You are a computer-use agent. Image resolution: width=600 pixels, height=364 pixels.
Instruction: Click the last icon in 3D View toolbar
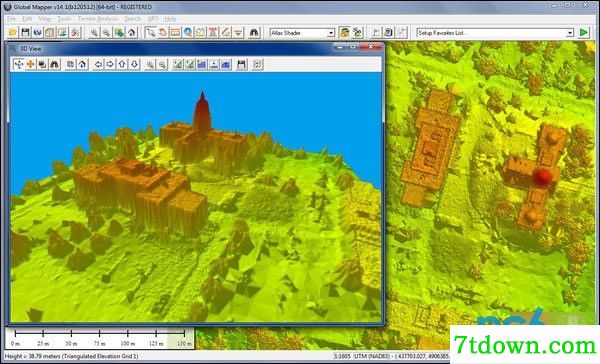coord(257,64)
